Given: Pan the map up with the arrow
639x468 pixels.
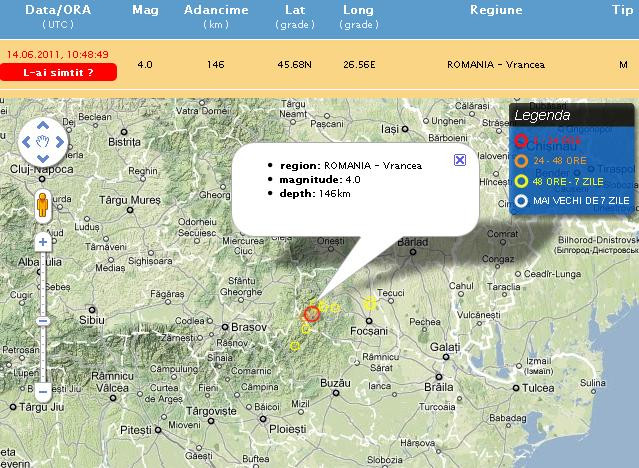Looking at the screenshot, I should (x=43, y=126).
